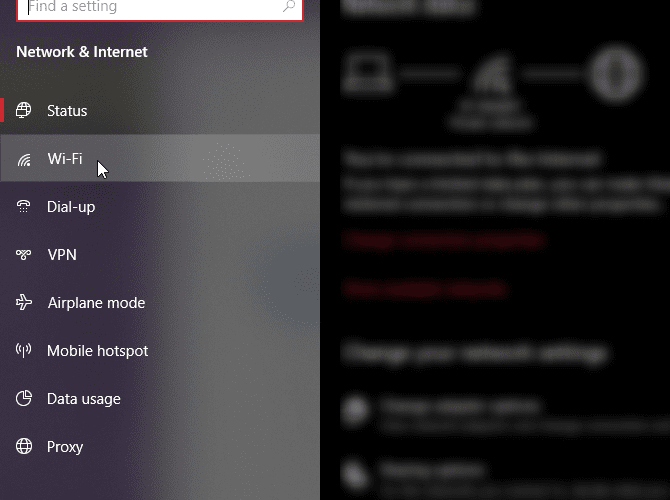This screenshot has width=670, height=500.
Task: Select the Proxy globe icon
Action: (x=24, y=446)
